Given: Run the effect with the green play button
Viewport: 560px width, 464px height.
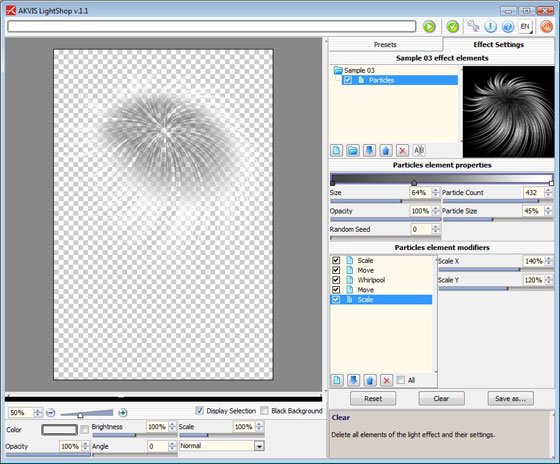Looking at the screenshot, I should coord(429,26).
